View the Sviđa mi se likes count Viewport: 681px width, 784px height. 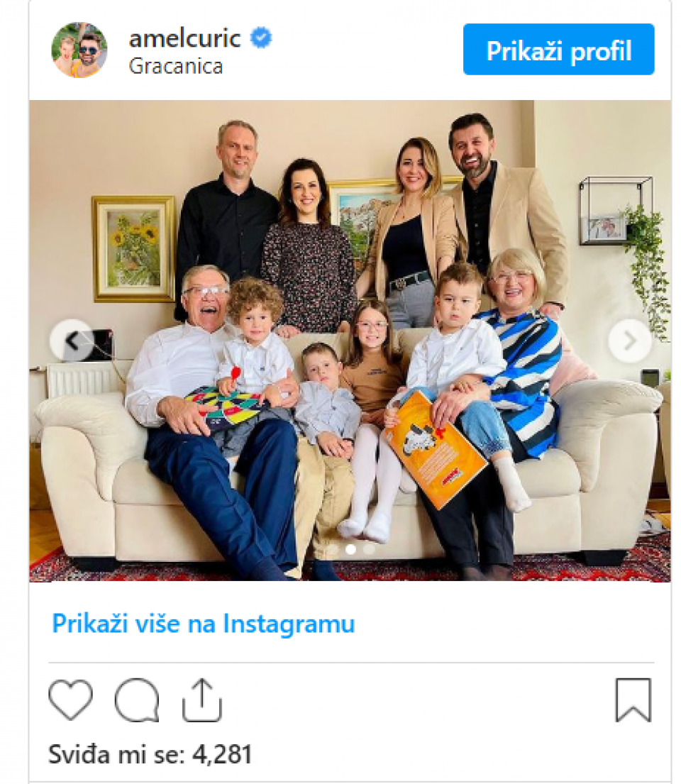(x=150, y=754)
